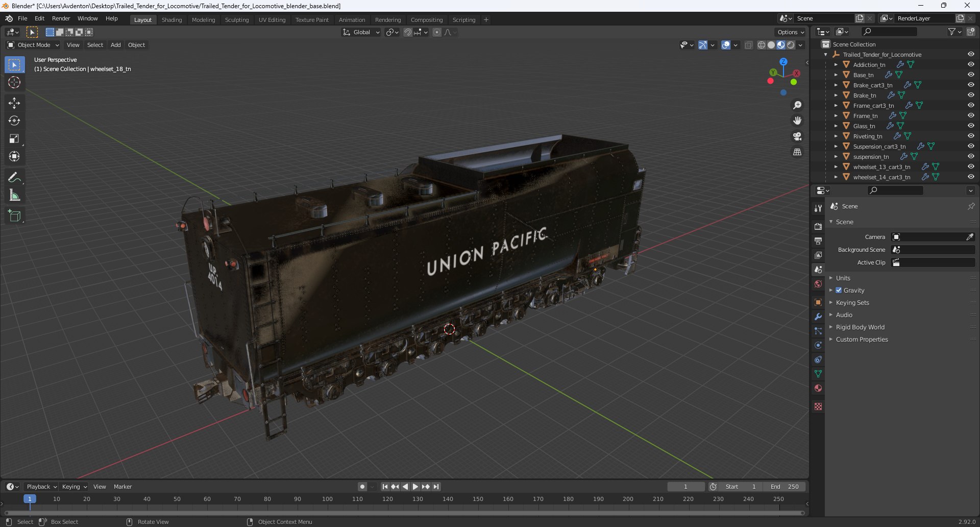Click the Camera eyedropper in scene properties

click(x=970, y=237)
